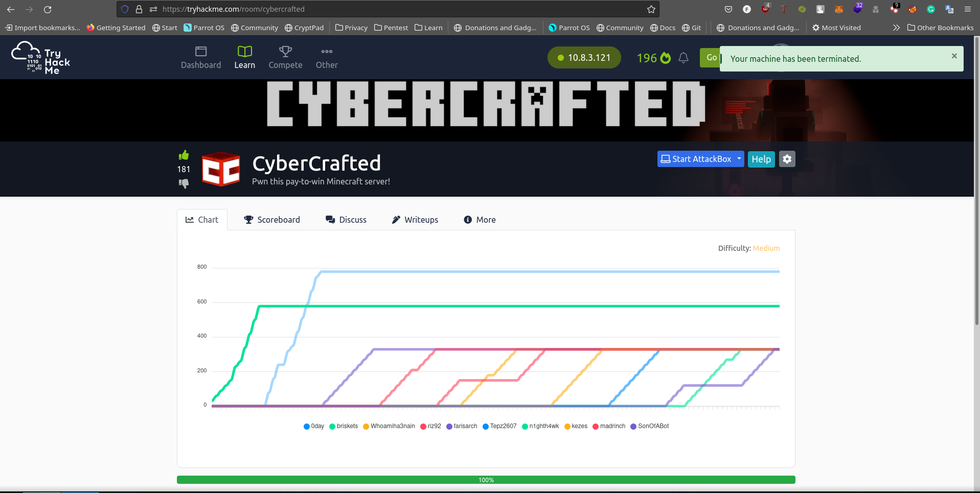Reload the page with refresh icon
This screenshot has height=493, width=980.
[48, 9]
